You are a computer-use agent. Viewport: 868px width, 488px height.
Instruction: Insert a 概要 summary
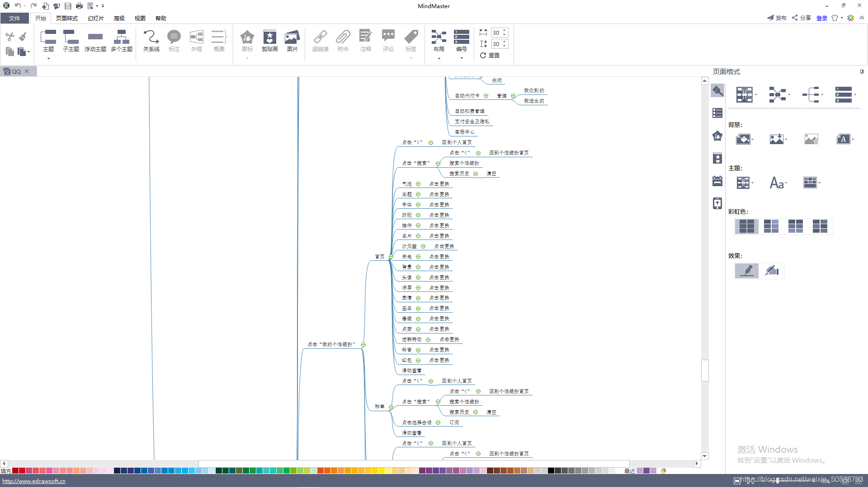point(219,41)
